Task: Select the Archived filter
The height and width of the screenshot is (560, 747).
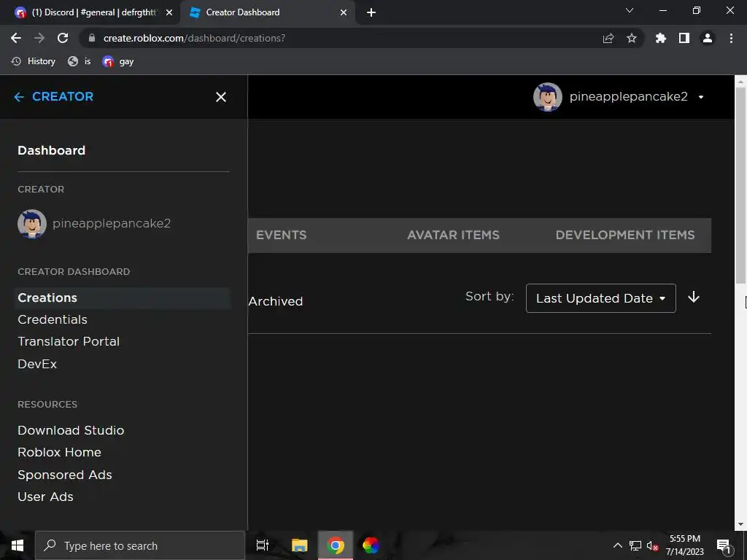Action: (275, 301)
